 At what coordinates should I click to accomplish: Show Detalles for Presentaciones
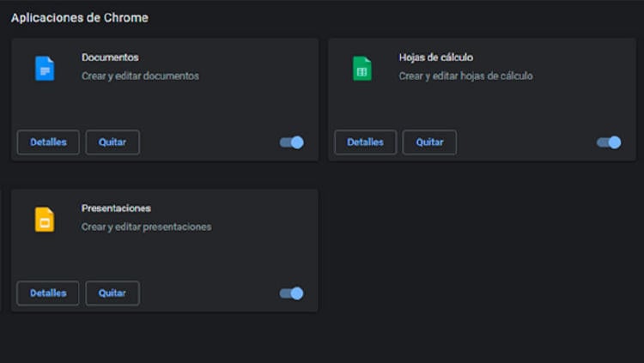[x=48, y=293]
